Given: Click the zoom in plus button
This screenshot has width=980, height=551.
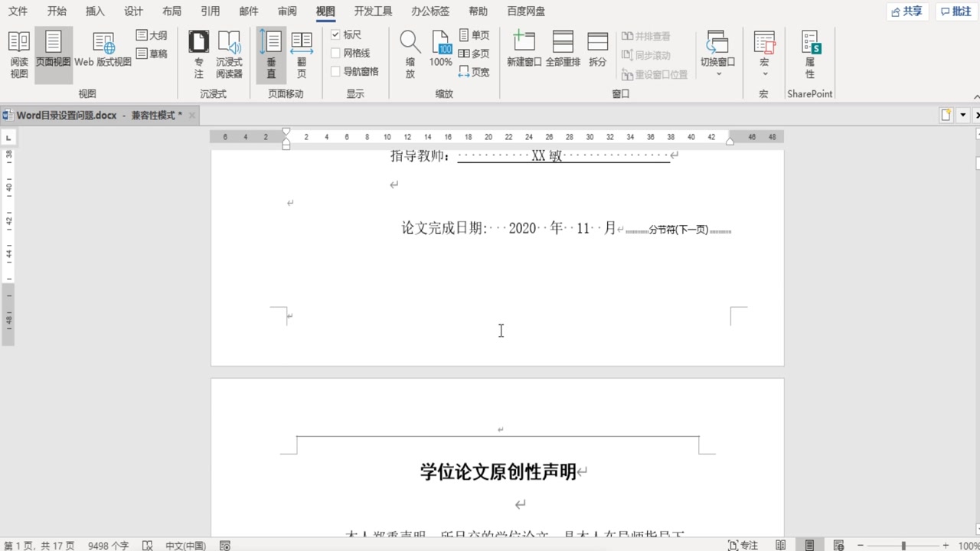Looking at the screenshot, I should coord(946,546).
